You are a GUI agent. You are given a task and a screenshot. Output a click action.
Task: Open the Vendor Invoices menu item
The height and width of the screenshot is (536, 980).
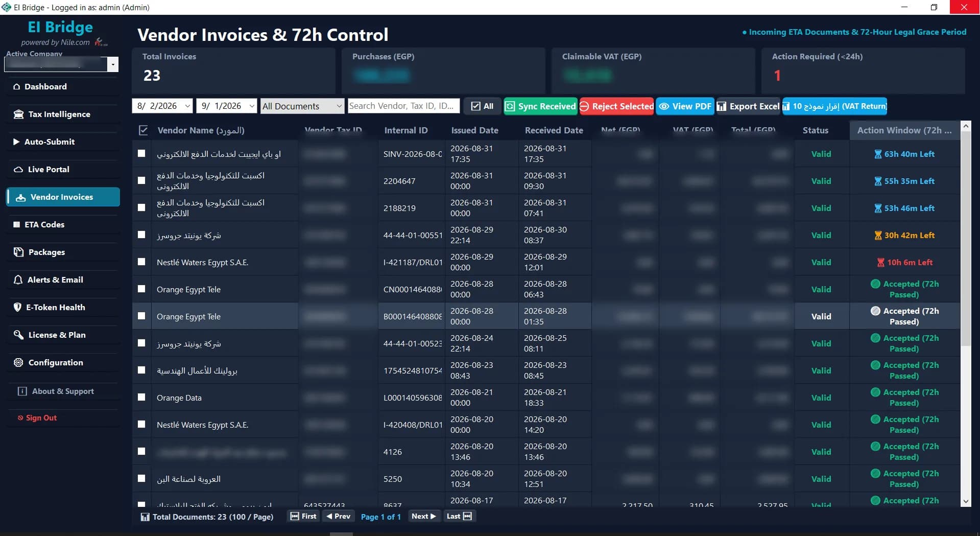[x=63, y=197]
